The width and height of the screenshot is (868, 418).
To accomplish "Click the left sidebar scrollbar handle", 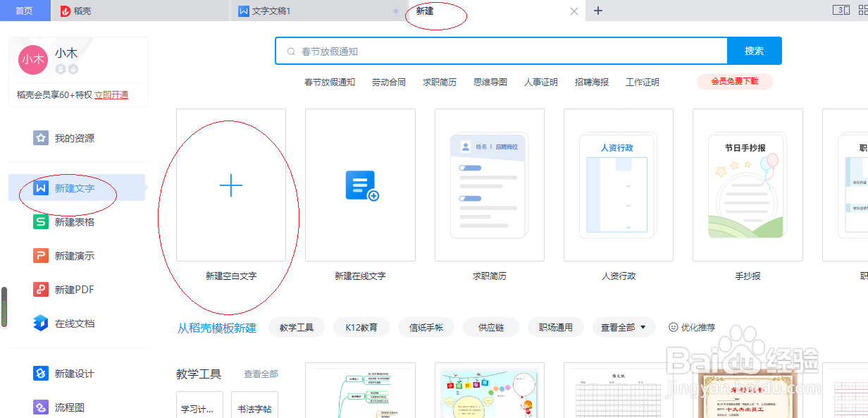I will pos(4,307).
